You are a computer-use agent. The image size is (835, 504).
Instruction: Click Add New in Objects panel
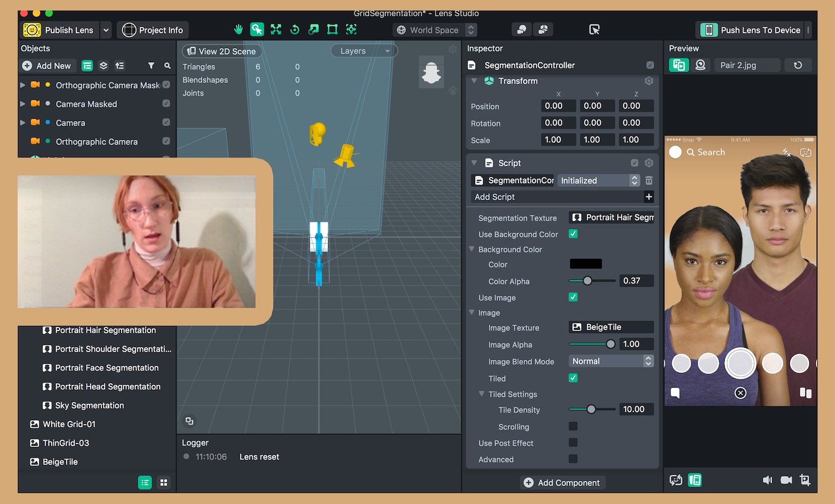[47, 66]
